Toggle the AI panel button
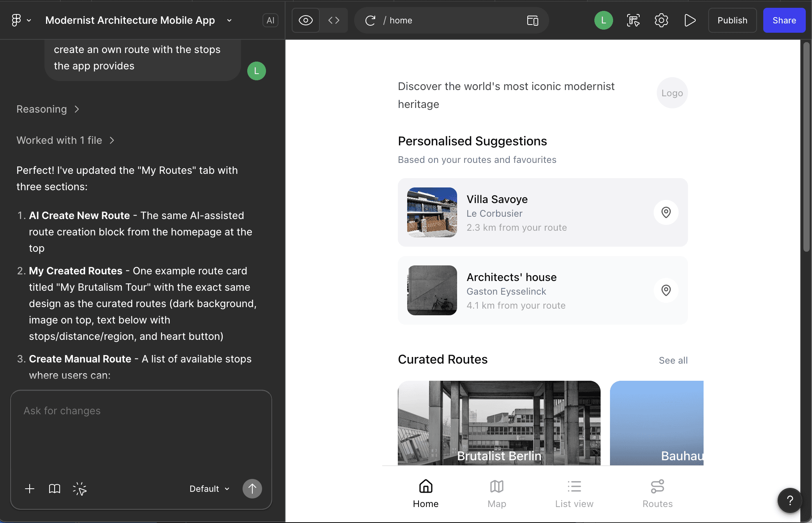 (x=270, y=20)
